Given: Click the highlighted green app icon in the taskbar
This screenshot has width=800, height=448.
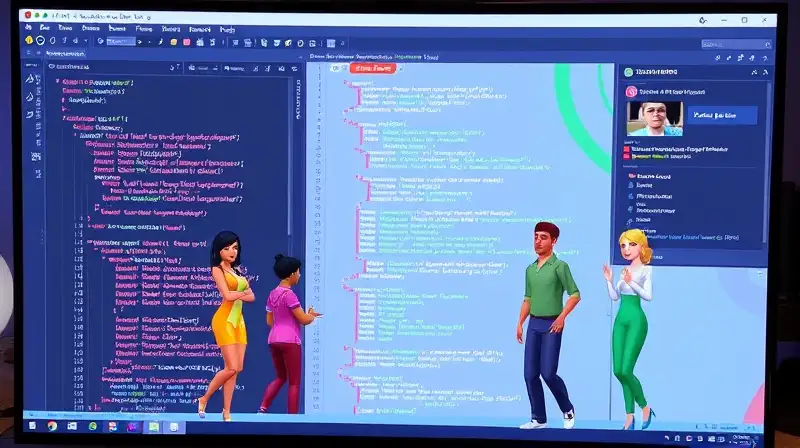Looking at the screenshot, I should 154,427.
